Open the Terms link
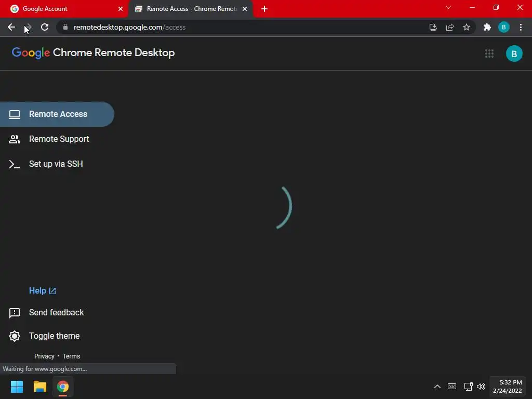Screen dimensions: 532x399 point(71,356)
